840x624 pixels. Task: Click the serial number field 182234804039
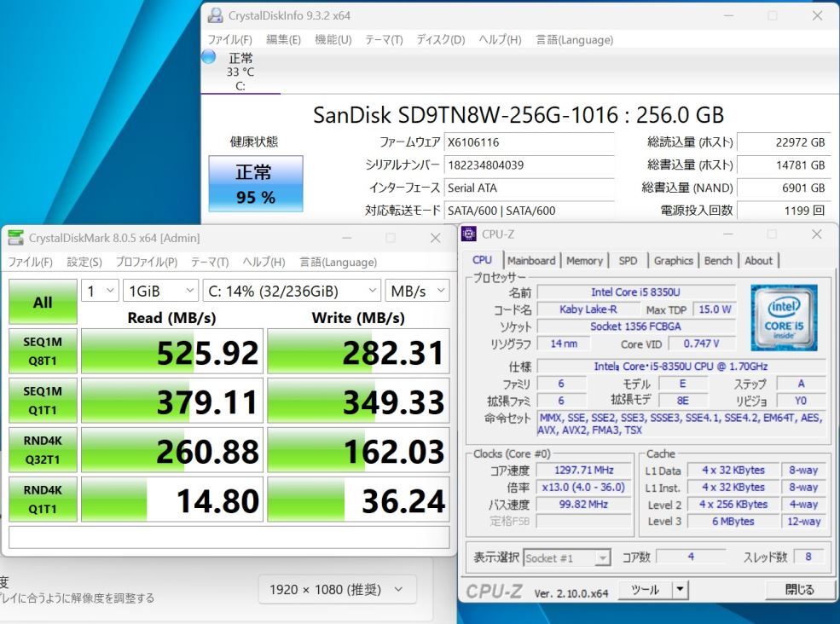pos(529,165)
